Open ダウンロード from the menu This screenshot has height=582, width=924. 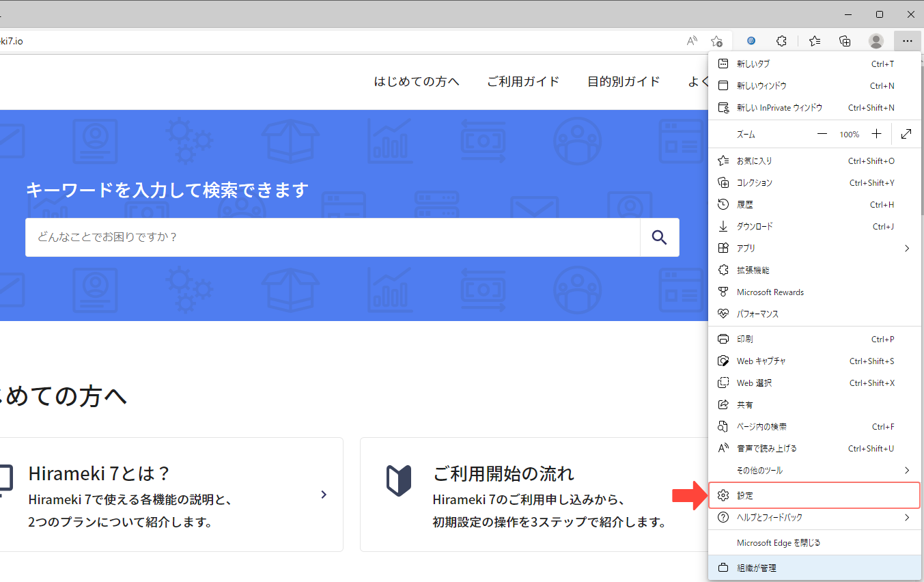click(x=815, y=227)
